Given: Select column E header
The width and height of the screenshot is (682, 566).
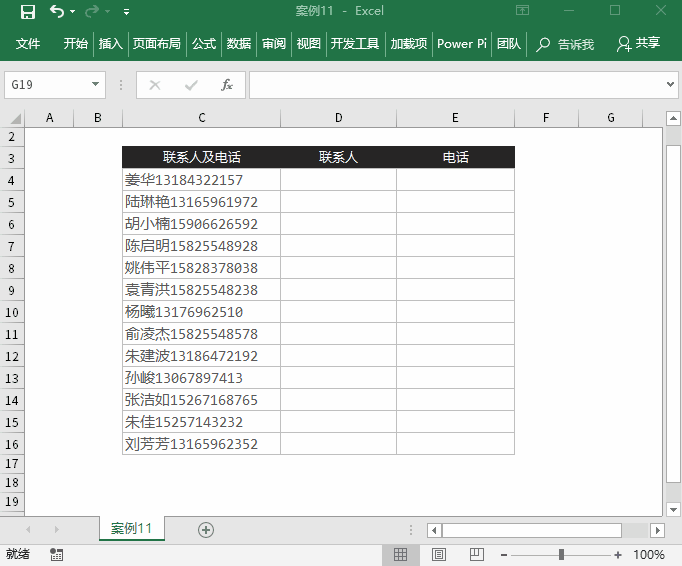Looking at the screenshot, I should (x=455, y=118).
